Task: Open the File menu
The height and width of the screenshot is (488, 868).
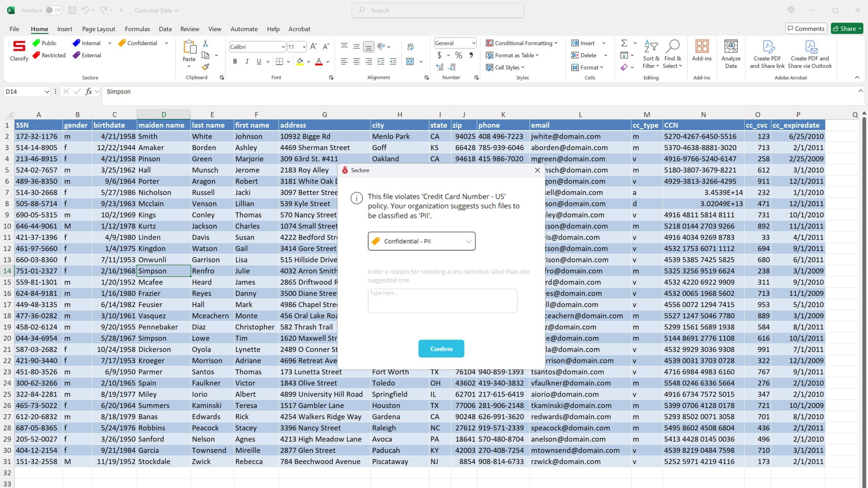Action: [14, 29]
